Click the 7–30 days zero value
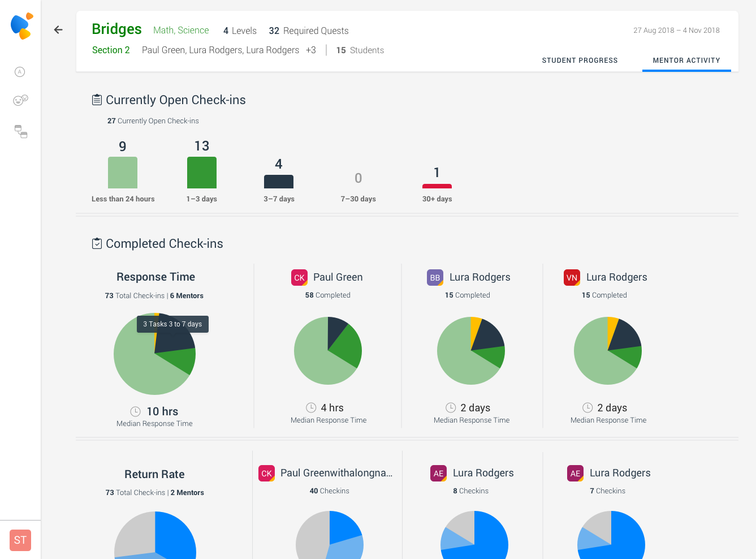 [358, 178]
